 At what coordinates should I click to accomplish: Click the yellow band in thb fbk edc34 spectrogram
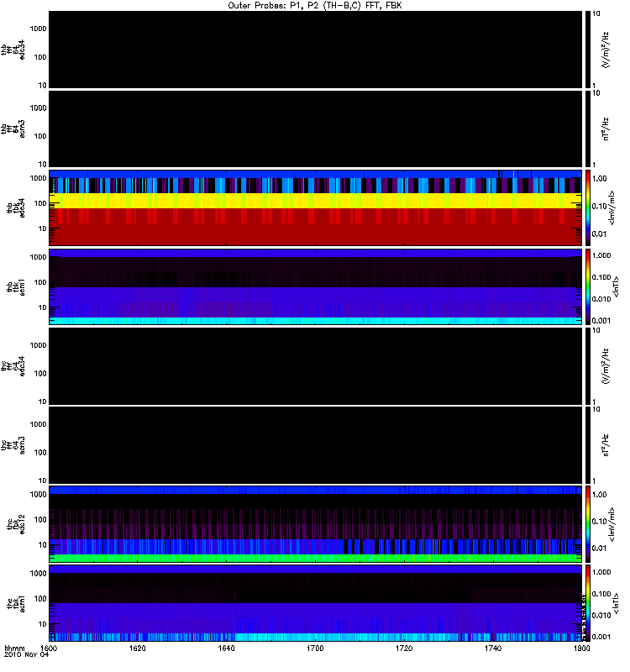(x=315, y=201)
